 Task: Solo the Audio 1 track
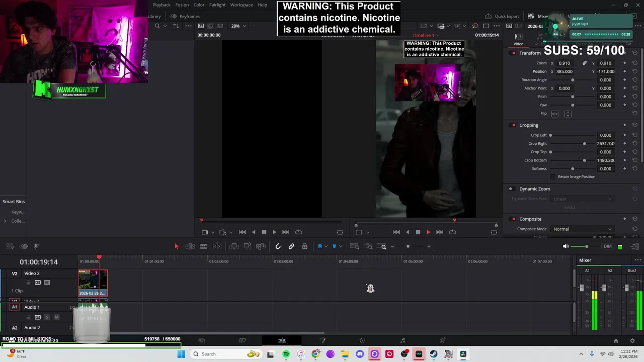(47, 317)
